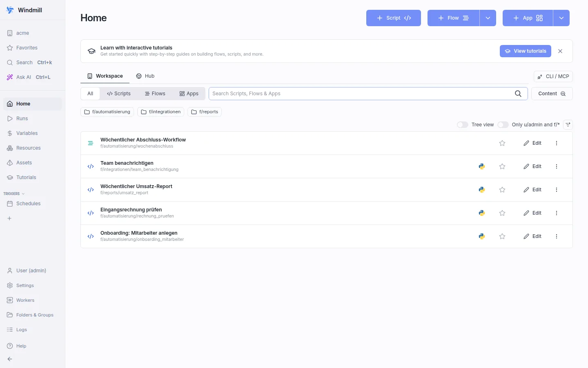The height and width of the screenshot is (368, 588).
Task: Open Variables page
Action: pyautogui.click(x=33, y=133)
